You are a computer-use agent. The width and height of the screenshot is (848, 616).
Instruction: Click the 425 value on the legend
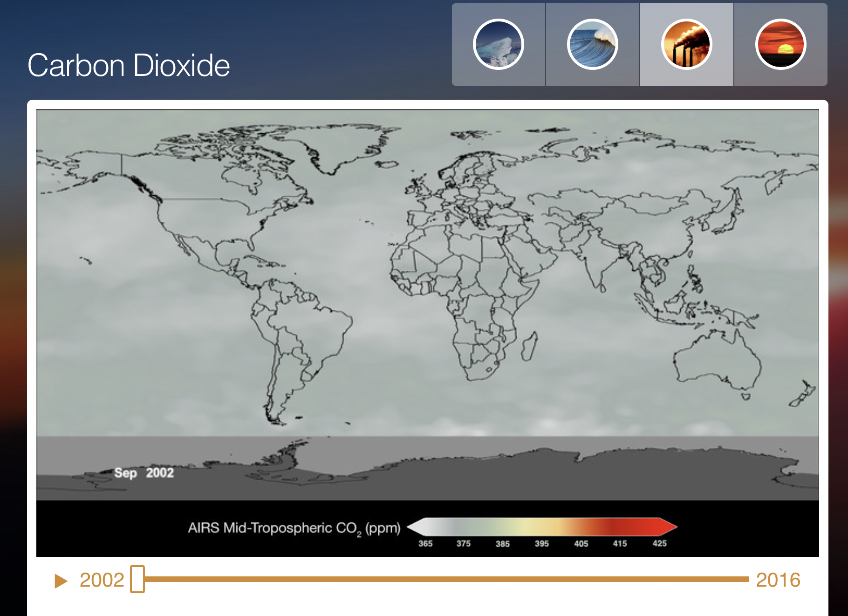point(659,544)
